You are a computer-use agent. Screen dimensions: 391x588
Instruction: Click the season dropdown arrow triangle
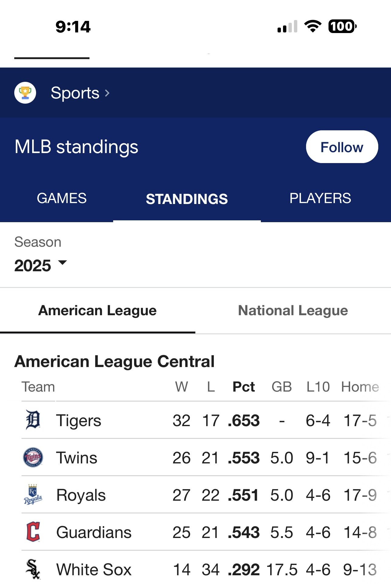(62, 262)
